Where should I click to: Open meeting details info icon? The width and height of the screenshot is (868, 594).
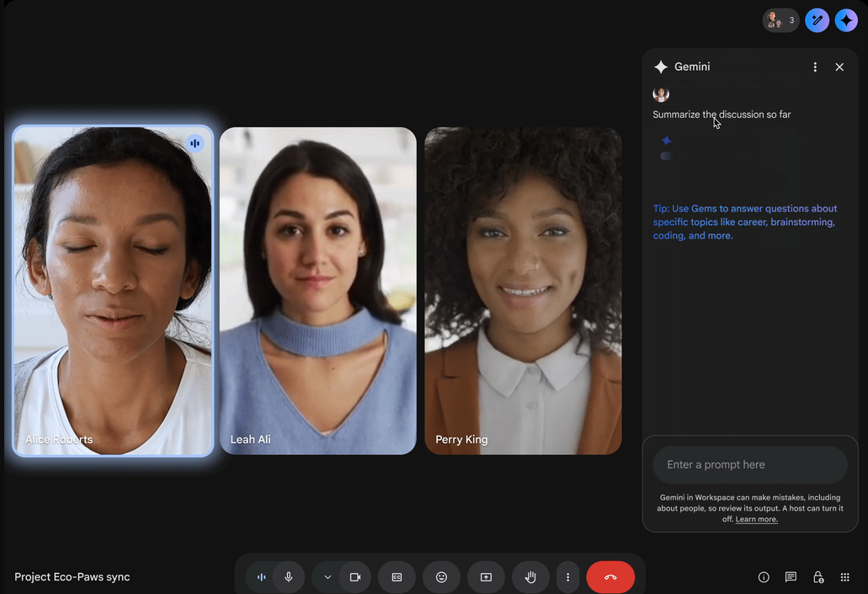(x=764, y=577)
